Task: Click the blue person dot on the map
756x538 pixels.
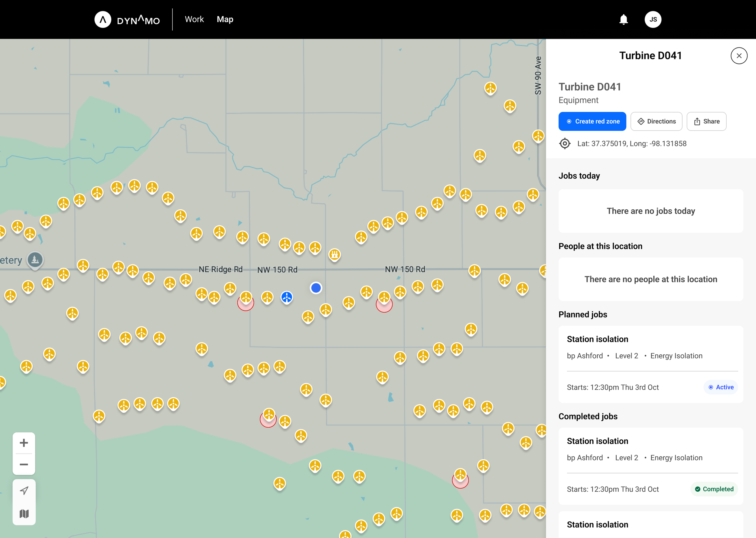Action: coord(316,288)
